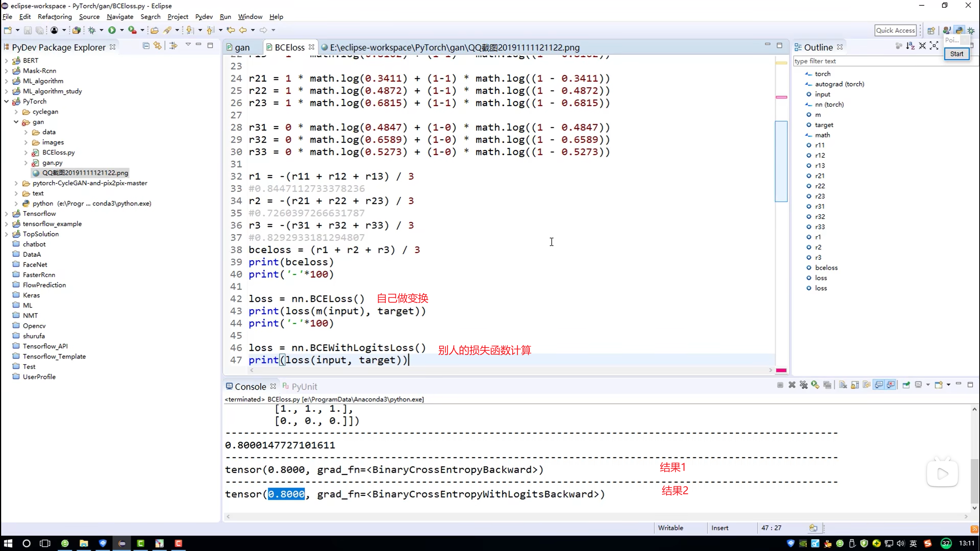Click the Save icon in toolbar

click(28, 30)
